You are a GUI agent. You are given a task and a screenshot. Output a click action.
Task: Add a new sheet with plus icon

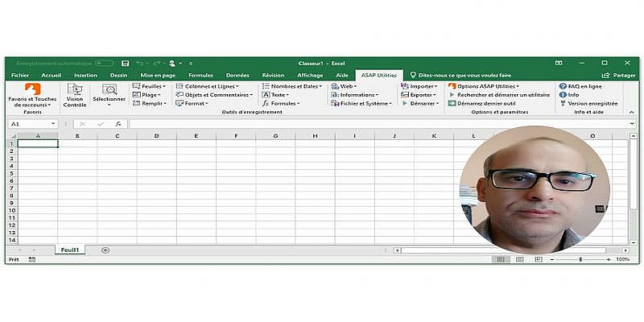coord(105,250)
